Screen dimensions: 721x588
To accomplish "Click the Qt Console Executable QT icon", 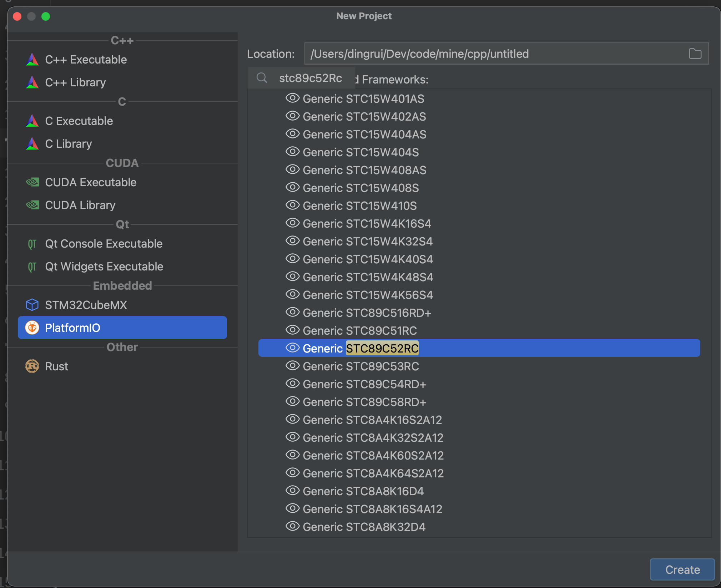I will point(32,244).
